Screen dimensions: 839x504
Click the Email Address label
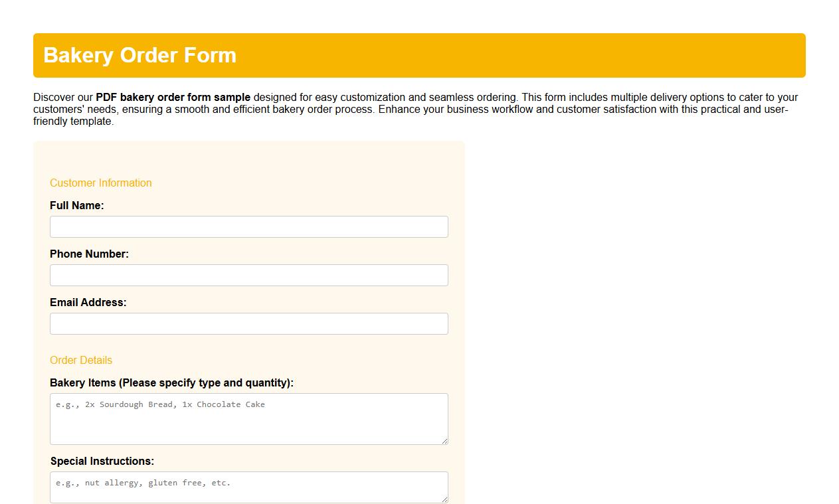tap(88, 302)
